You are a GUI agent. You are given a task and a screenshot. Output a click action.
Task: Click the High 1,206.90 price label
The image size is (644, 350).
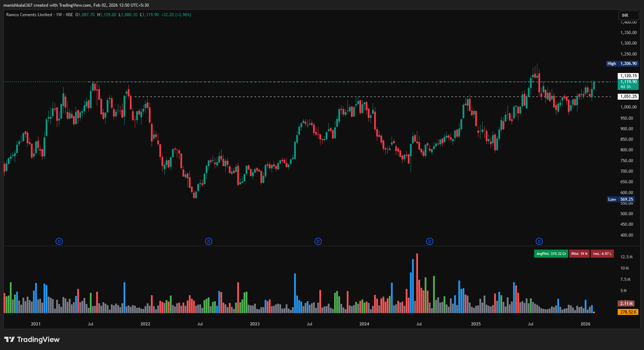click(x=621, y=63)
